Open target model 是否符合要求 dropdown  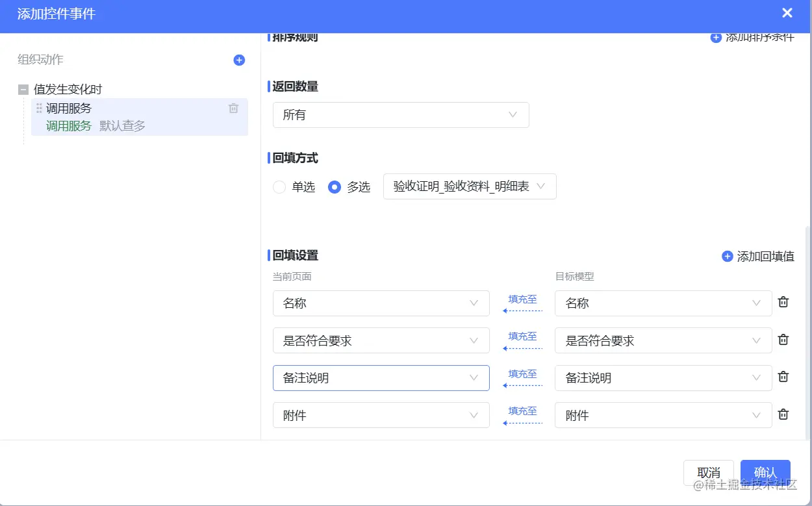coord(663,340)
